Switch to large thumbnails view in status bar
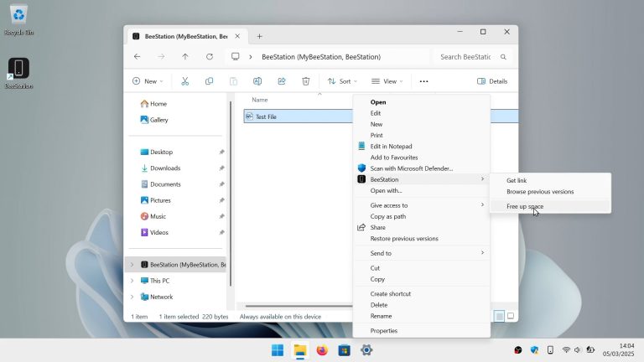This screenshot has height=362, width=644. click(511, 316)
